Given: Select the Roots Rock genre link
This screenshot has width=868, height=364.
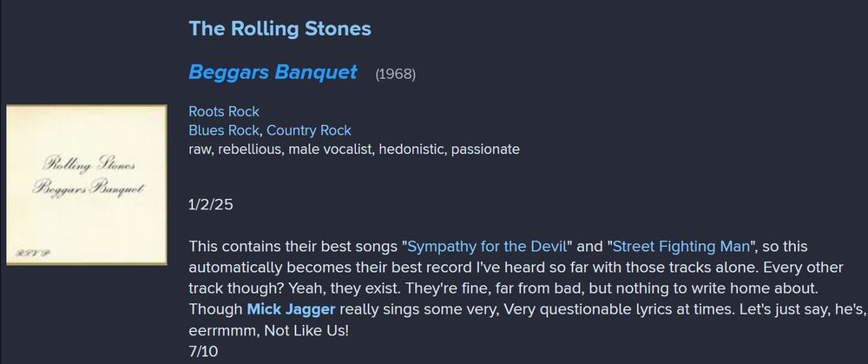Looking at the screenshot, I should tap(224, 111).
